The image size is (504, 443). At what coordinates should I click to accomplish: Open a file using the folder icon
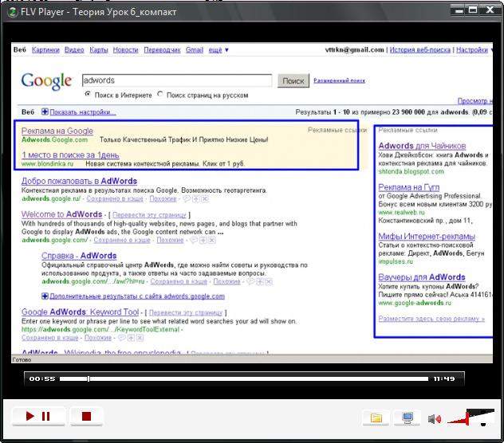(x=376, y=418)
